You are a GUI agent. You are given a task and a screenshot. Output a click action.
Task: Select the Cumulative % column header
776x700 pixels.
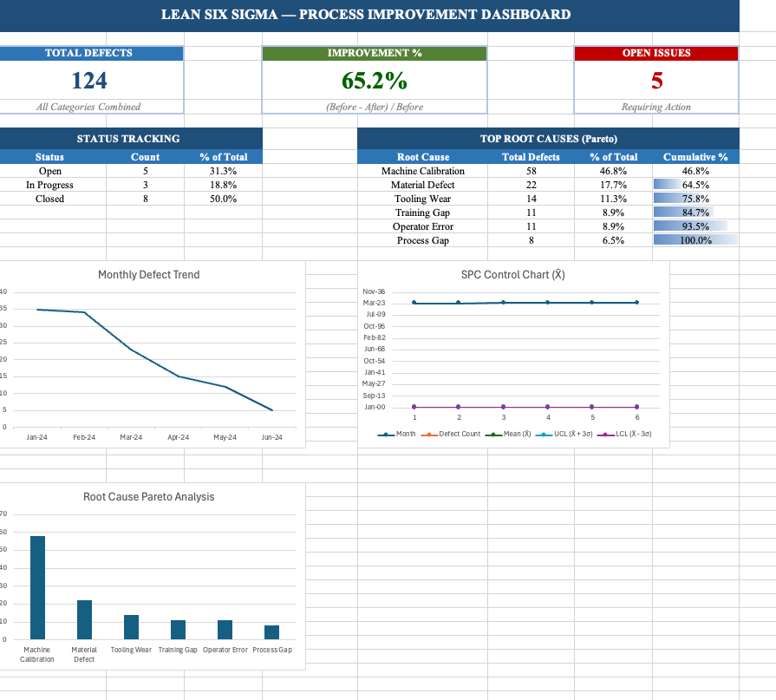(x=696, y=157)
